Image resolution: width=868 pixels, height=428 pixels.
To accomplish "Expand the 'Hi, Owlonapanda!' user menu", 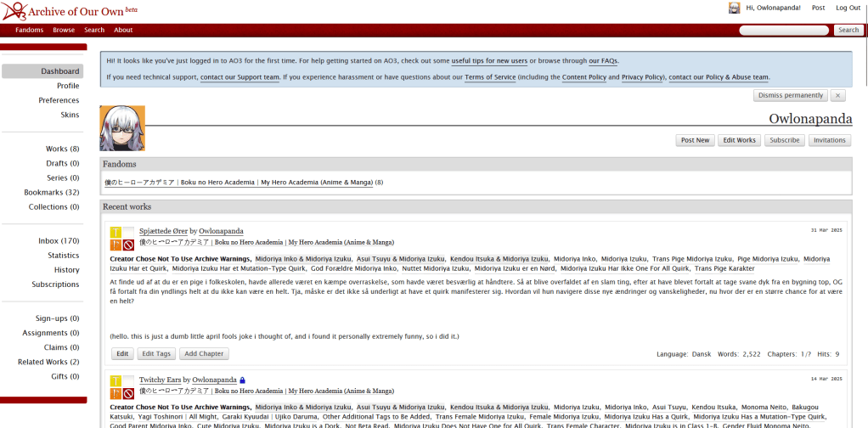I will tap(773, 8).
